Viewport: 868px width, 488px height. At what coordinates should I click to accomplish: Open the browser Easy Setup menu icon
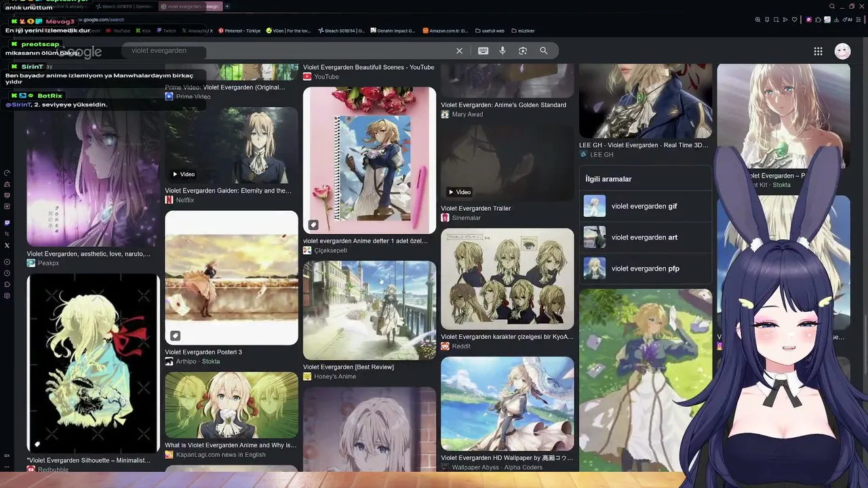coord(859,20)
